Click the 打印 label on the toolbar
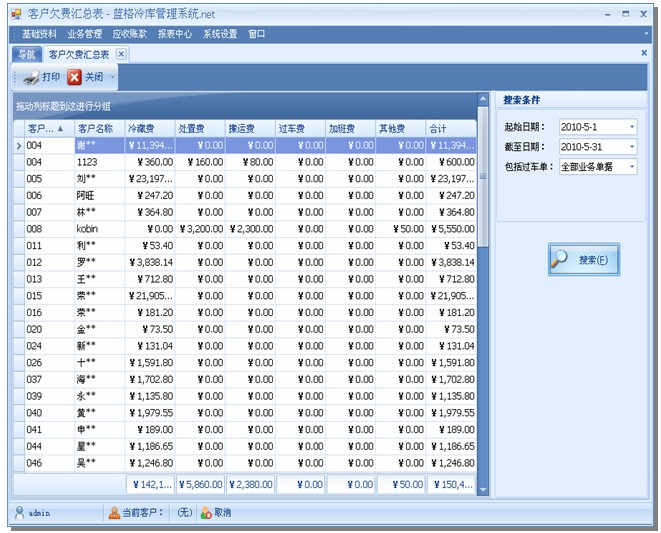Viewport: 661px width, 533px height. [x=51, y=77]
